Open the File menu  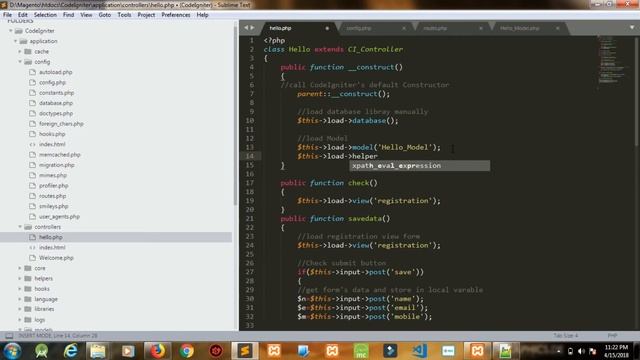click(7, 15)
